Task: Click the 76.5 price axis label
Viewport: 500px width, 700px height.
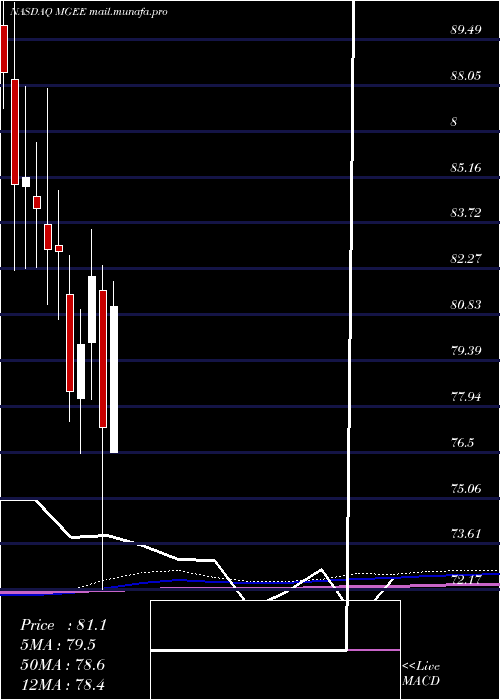Action: coord(462,442)
